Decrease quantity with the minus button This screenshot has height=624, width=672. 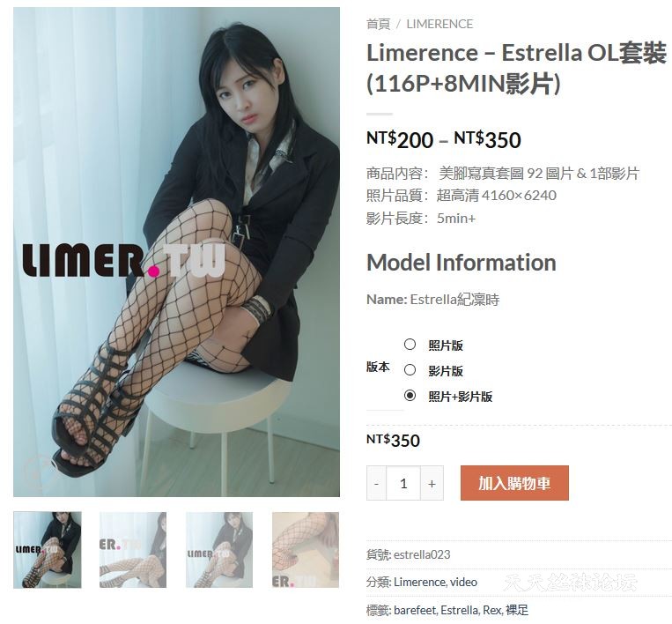point(376,483)
